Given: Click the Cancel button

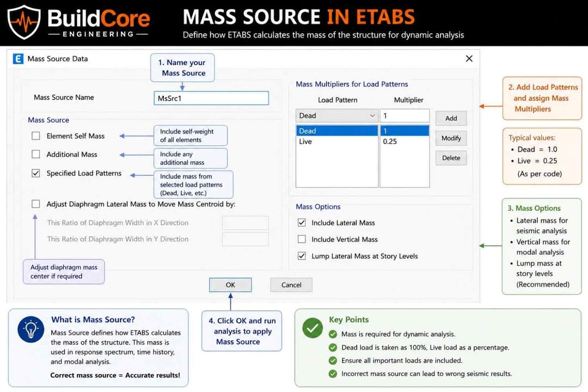Looking at the screenshot, I should click(291, 285).
